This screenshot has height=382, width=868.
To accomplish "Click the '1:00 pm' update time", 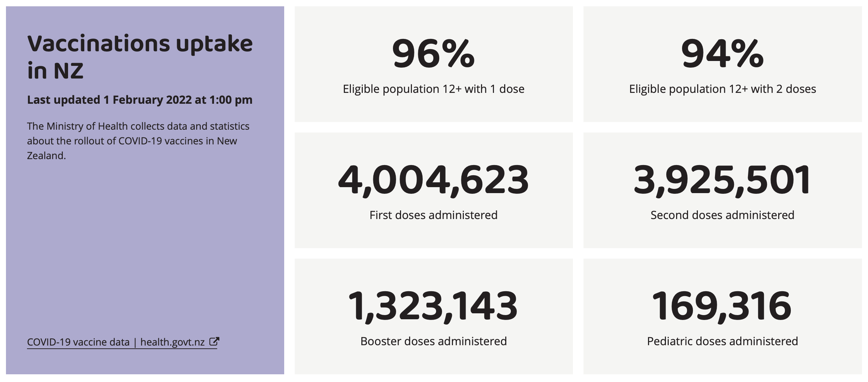I will point(231,100).
